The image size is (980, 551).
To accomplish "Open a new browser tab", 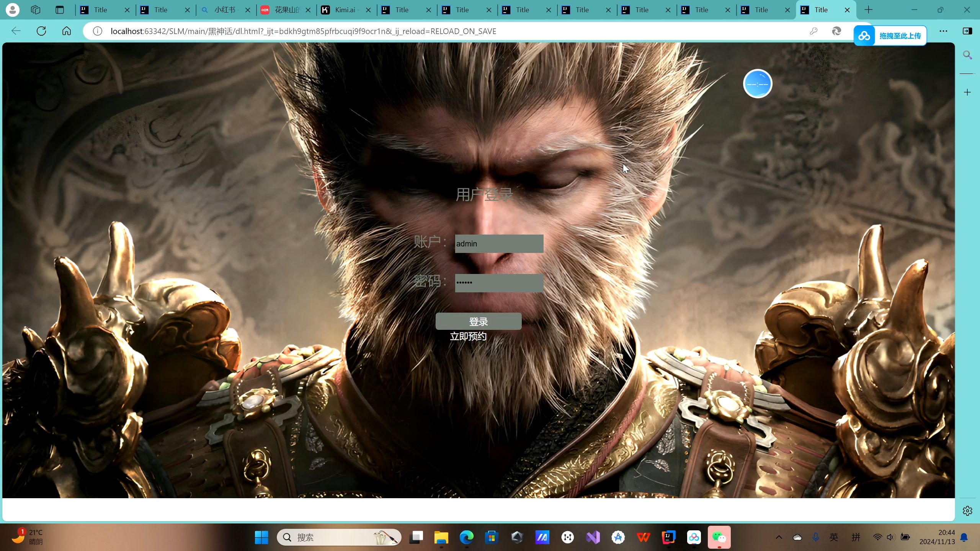I will tap(869, 10).
